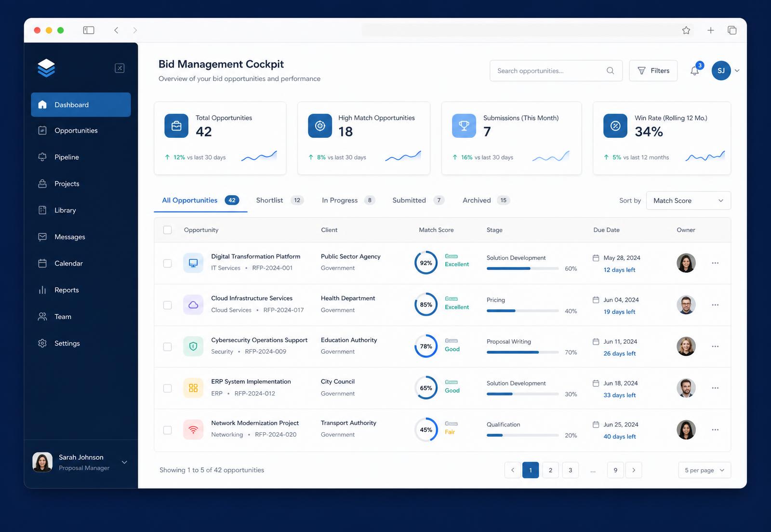Expand SJ account menu chevron
771x532 pixels.
click(x=737, y=71)
